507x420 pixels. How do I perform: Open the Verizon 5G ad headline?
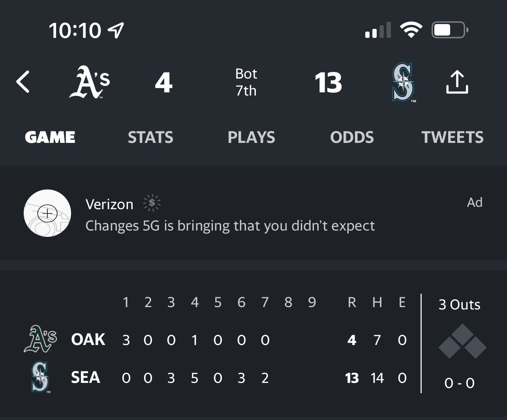click(x=230, y=226)
